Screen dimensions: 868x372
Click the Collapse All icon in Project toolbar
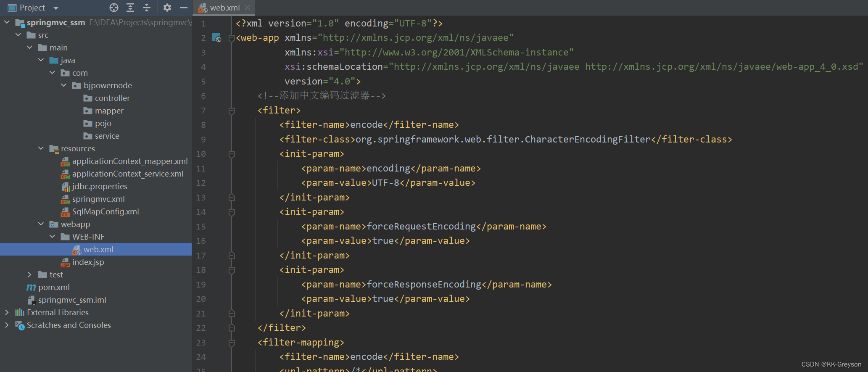pos(147,8)
